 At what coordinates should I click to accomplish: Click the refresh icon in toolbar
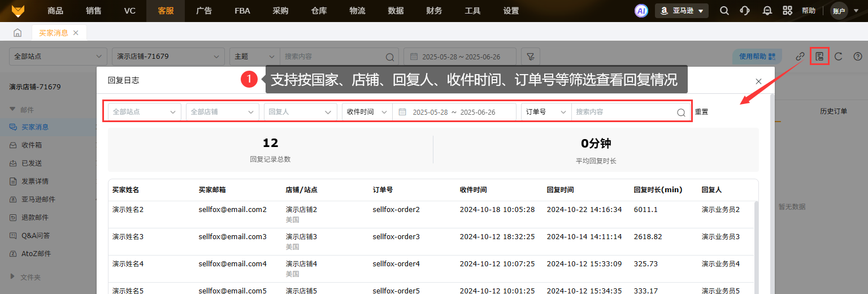[x=839, y=56]
